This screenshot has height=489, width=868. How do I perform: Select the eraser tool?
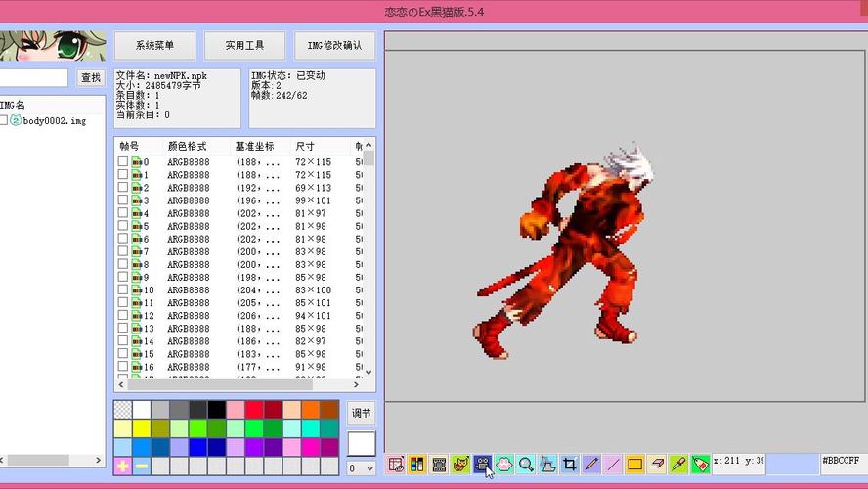click(656, 465)
